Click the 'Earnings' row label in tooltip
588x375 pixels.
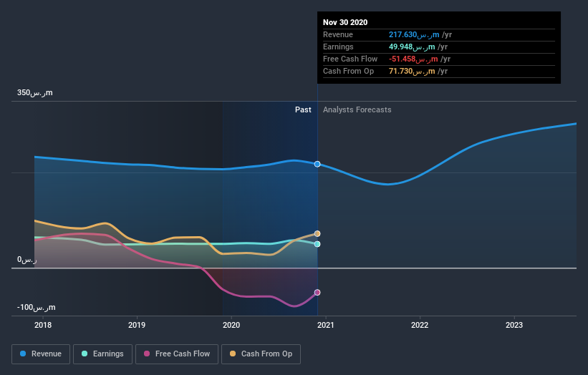(x=338, y=47)
